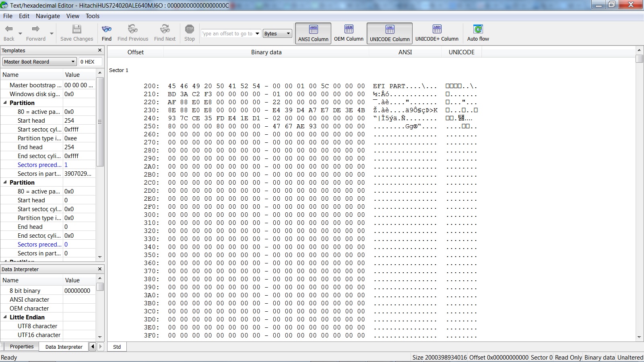Image resolution: width=644 pixels, height=362 pixels.
Task: Collapse the first Partition tree node
Action: (5, 103)
